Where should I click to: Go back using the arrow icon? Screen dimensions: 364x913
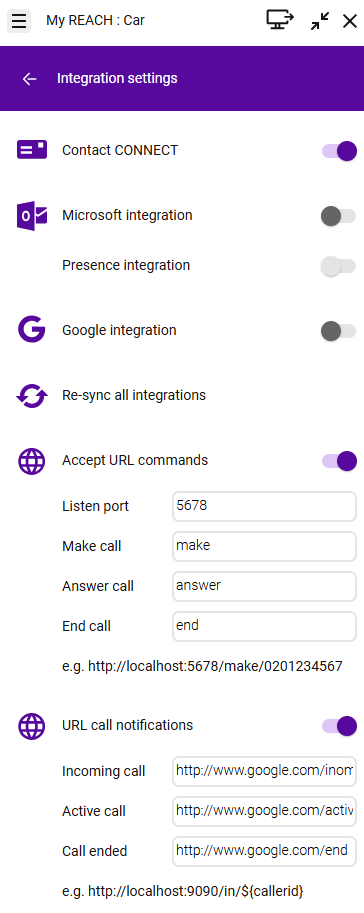tap(29, 79)
